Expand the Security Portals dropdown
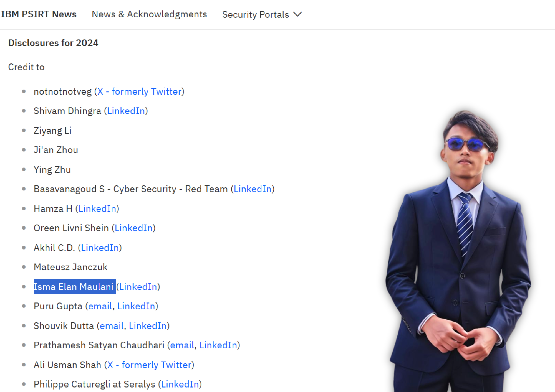This screenshot has width=555, height=392. 262,14
